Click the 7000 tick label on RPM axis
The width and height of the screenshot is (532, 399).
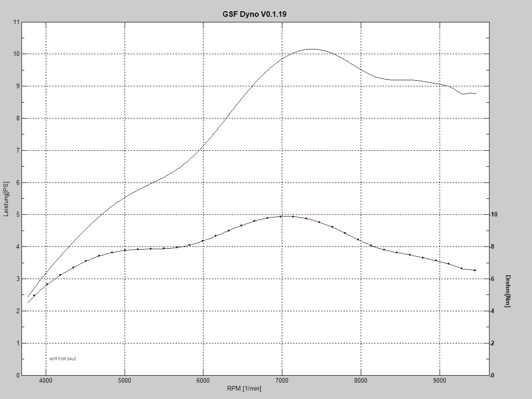pyautogui.click(x=282, y=381)
